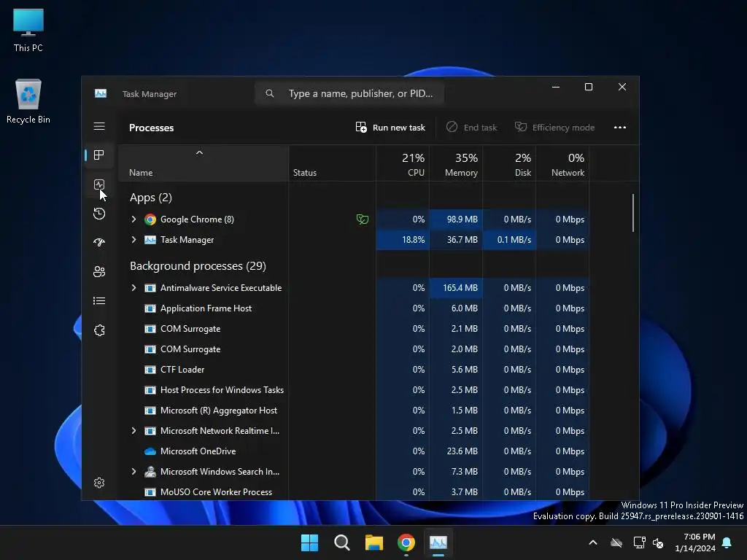Click the OneDrive tray icon
Image resolution: width=747 pixels, height=560 pixels.
pyautogui.click(x=616, y=542)
